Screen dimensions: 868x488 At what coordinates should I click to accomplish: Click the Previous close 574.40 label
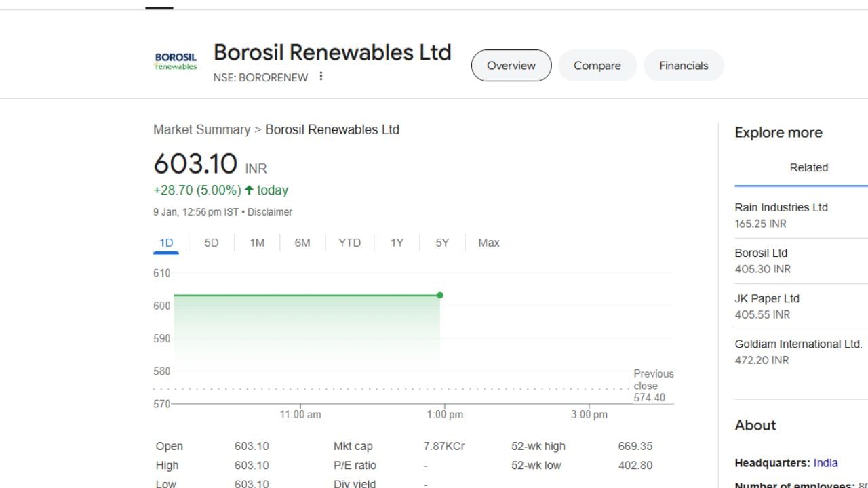click(654, 386)
